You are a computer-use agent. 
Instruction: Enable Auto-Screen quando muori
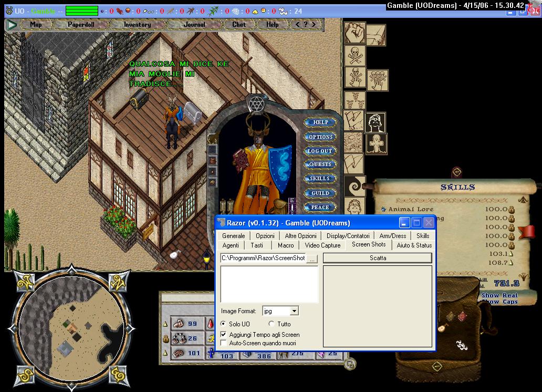pyautogui.click(x=224, y=343)
